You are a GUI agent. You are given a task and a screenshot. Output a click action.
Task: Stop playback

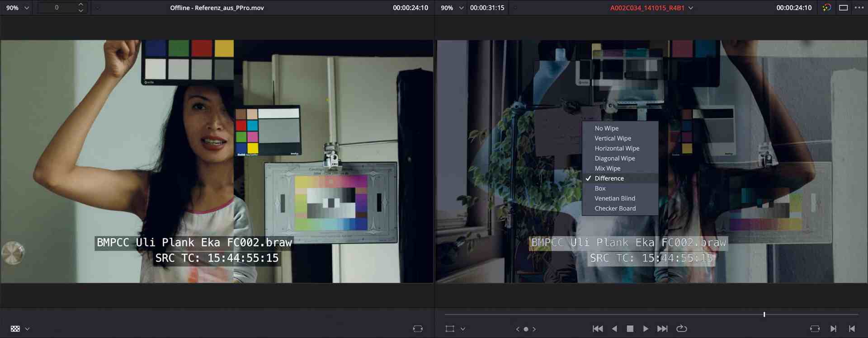coord(630,329)
